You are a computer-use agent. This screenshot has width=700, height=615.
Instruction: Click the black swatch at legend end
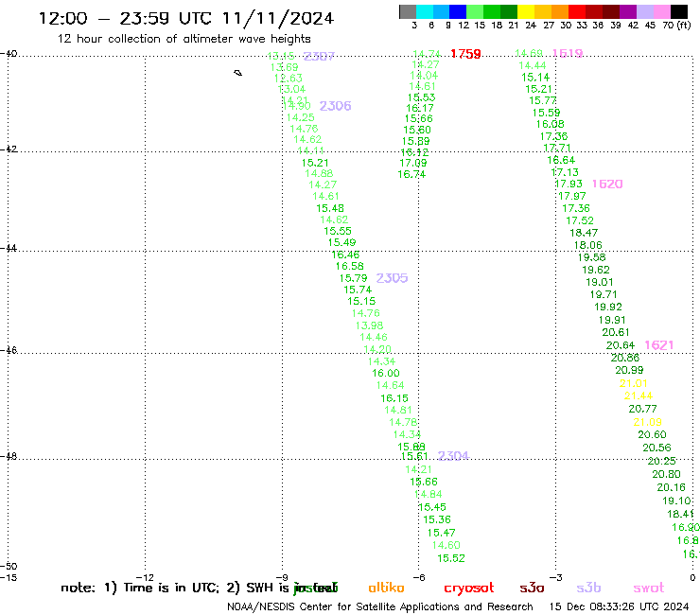(679, 11)
